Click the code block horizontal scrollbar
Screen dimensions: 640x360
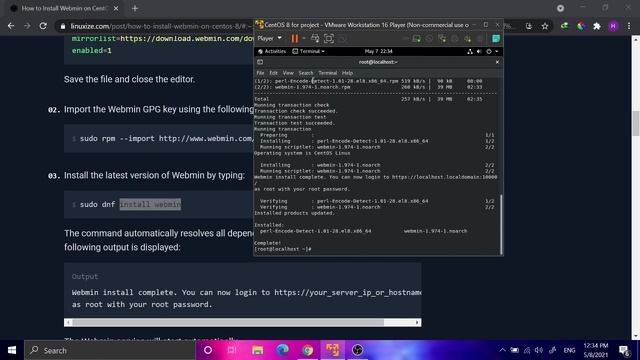pyautogui.click(x=228, y=322)
